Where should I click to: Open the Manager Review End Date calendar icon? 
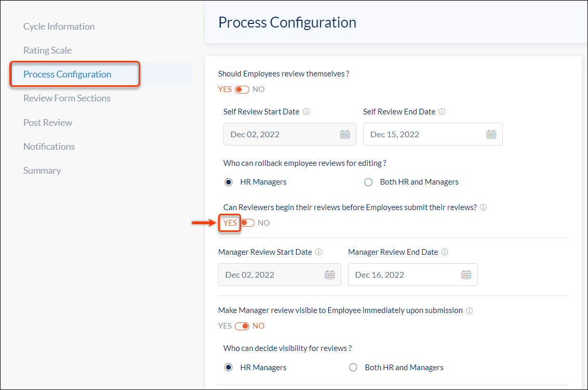click(x=466, y=275)
